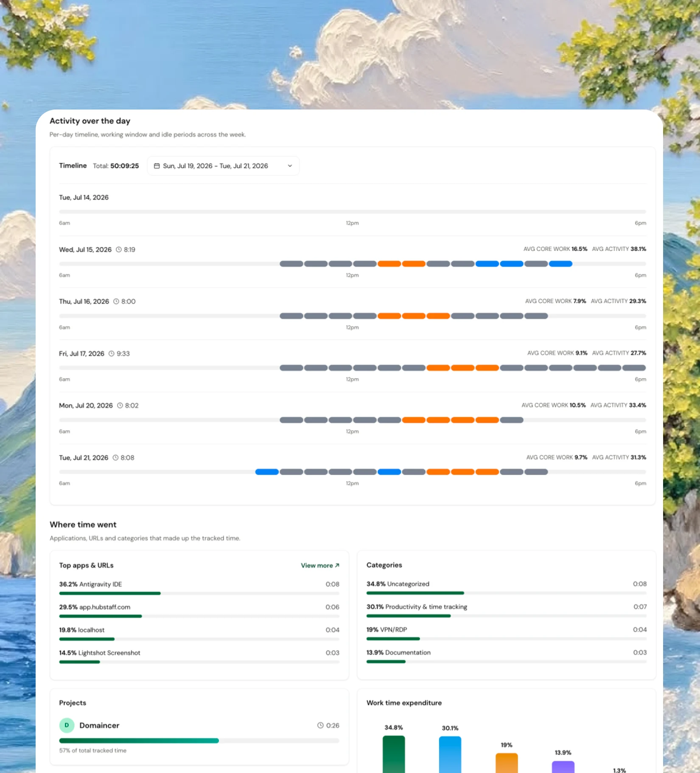This screenshot has height=773, width=700.
Task: Click the Fri, Jul 17, 2026 date label
Action: [x=81, y=354]
